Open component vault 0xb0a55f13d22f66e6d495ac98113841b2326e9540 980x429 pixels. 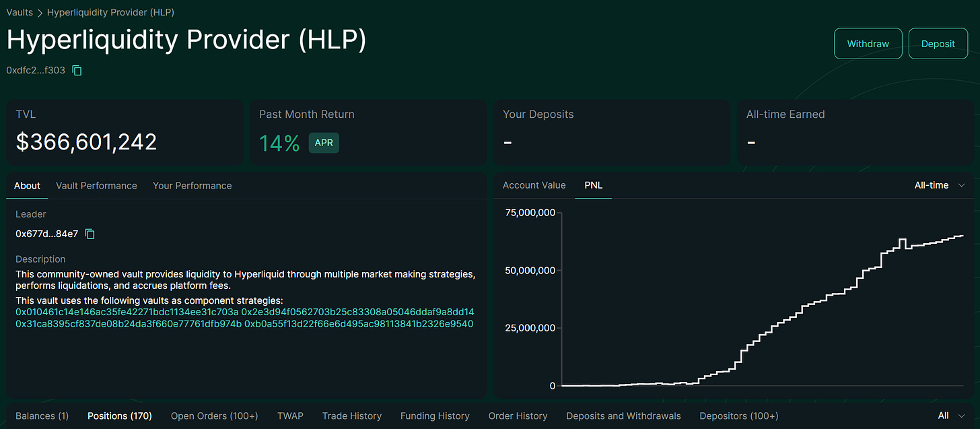[x=359, y=324]
